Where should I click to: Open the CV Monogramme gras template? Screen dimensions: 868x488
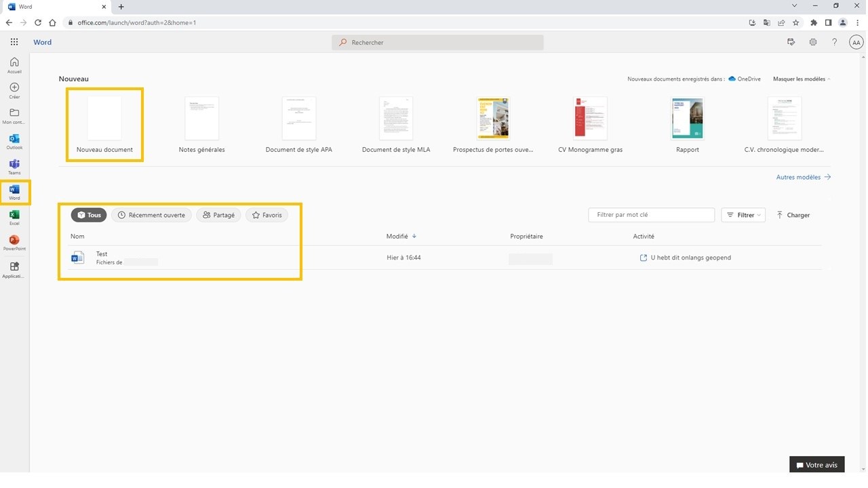(x=590, y=125)
